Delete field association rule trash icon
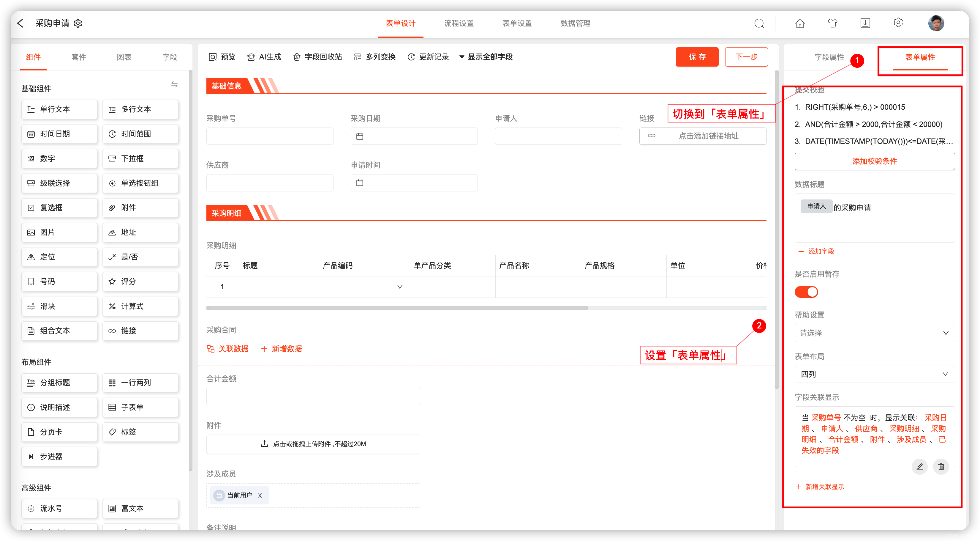 click(x=941, y=466)
